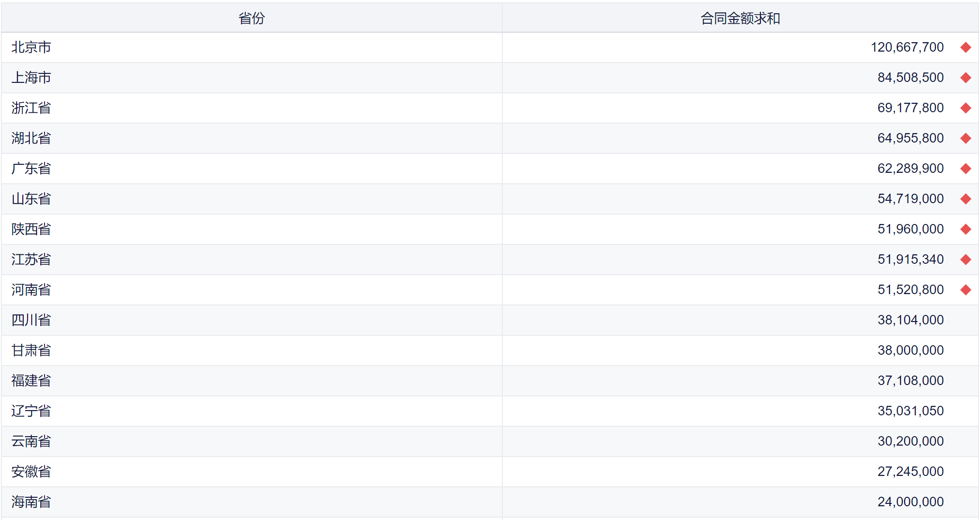Screen dimensions: 980x520
Task: Click the 27,245,000 amount for 安徽省
Action: [910, 472]
